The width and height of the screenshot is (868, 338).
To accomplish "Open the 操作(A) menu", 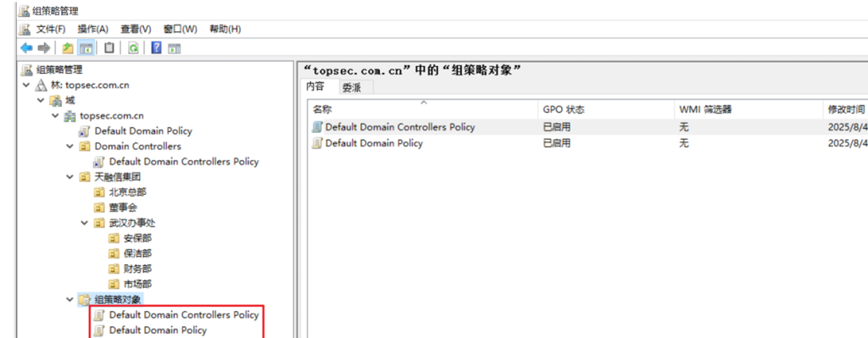I will [x=92, y=30].
